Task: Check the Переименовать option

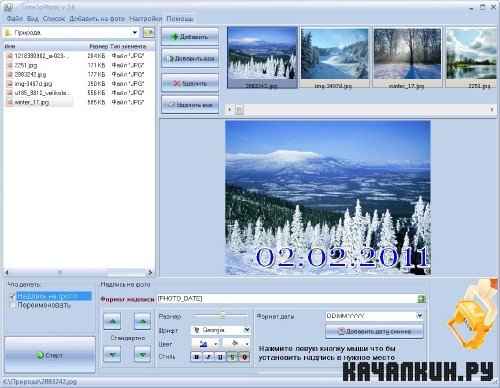Action: click(x=12, y=305)
